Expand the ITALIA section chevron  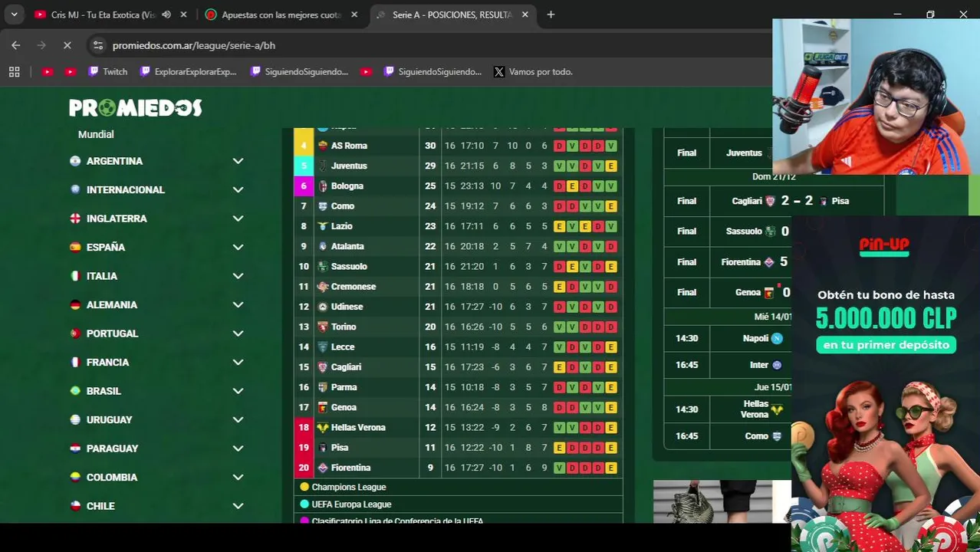pos(238,276)
